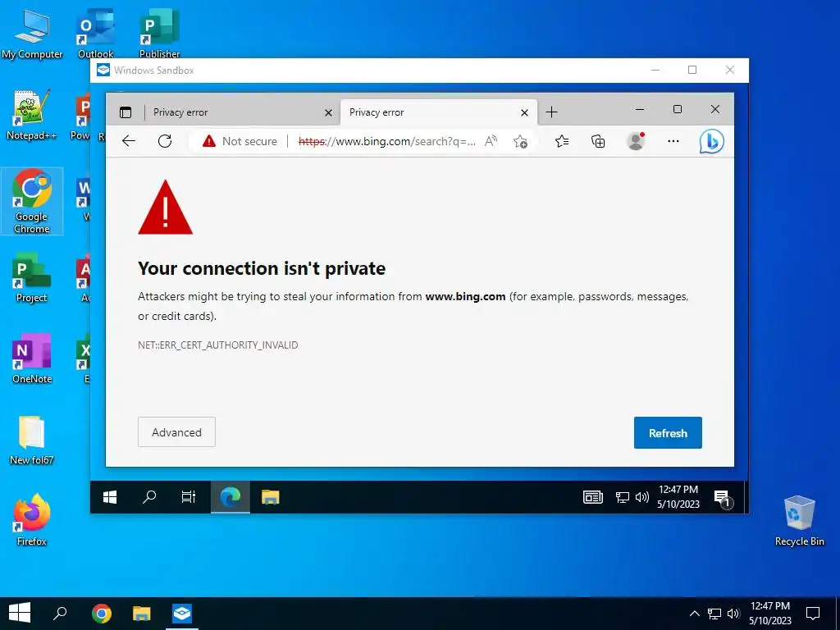Open the Favorites list icon
This screenshot has width=840, height=630.
tap(561, 141)
